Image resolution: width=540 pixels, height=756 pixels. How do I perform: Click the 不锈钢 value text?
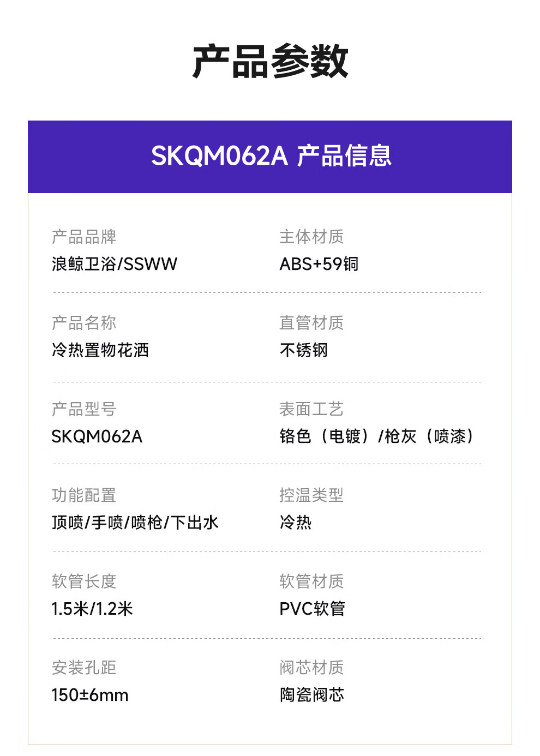304,350
